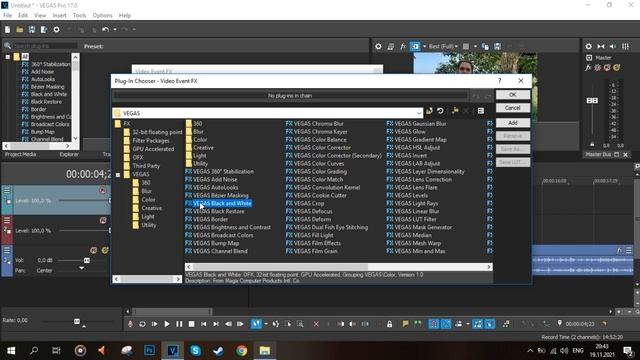Select 32-bit floating point folder in tree
The width and height of the screenshot is (640, 360).
[x=157, y=132]
